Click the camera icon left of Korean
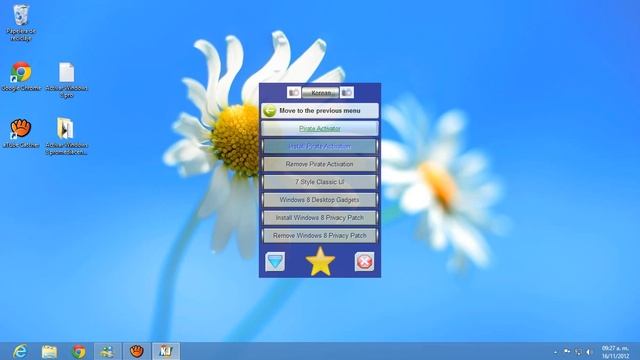The image size is (640, 360). [x=294, y=93]
